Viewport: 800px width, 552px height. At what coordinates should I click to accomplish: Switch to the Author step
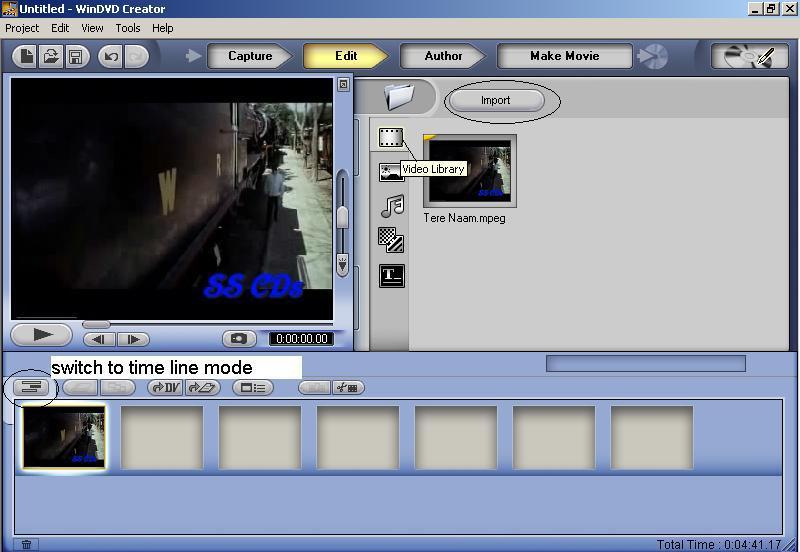pos(443,56)
